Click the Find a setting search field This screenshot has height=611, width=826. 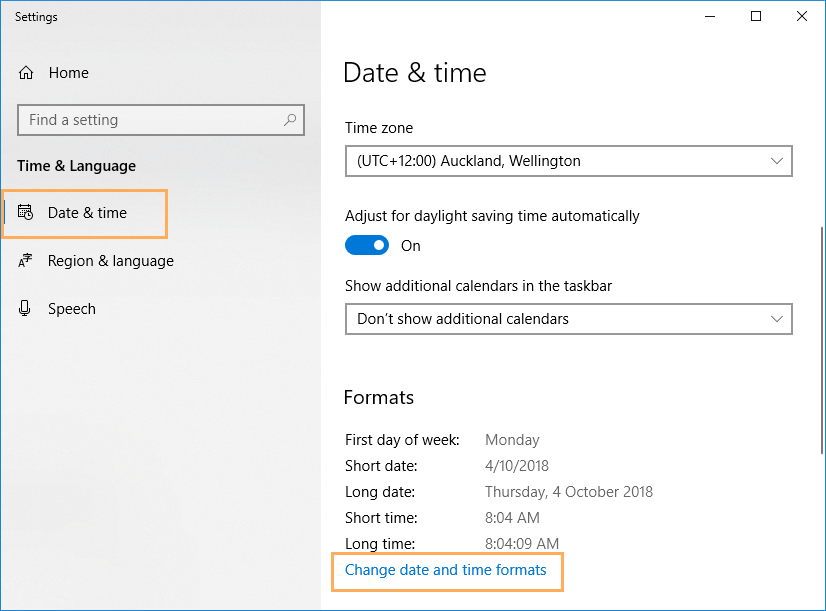(x=161, y=120)
